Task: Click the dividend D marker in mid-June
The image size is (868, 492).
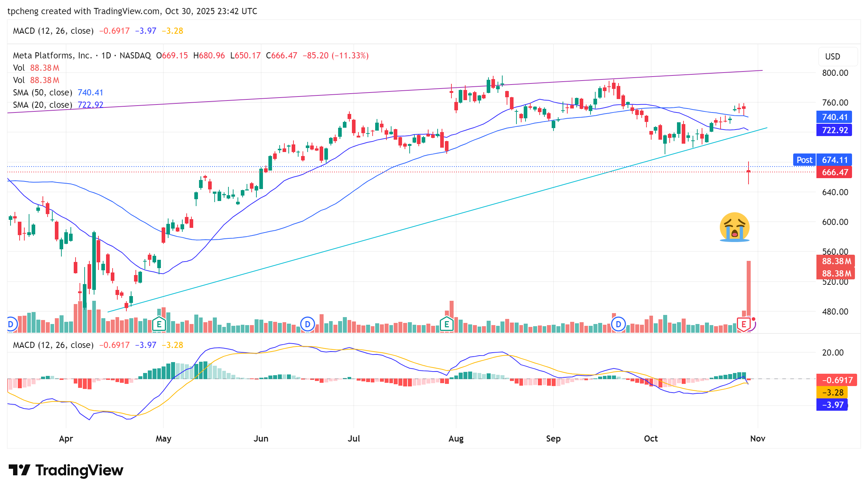Action: (307, 324)
